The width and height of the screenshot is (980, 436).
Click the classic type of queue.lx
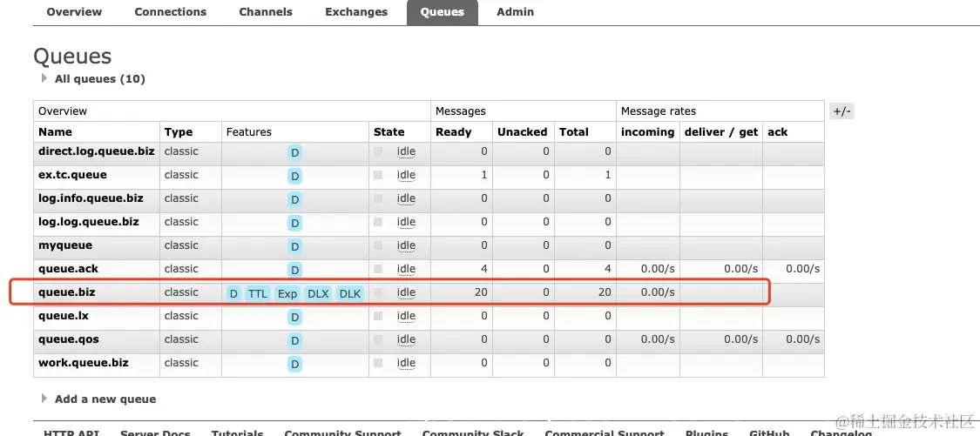(x=181, y=316)
